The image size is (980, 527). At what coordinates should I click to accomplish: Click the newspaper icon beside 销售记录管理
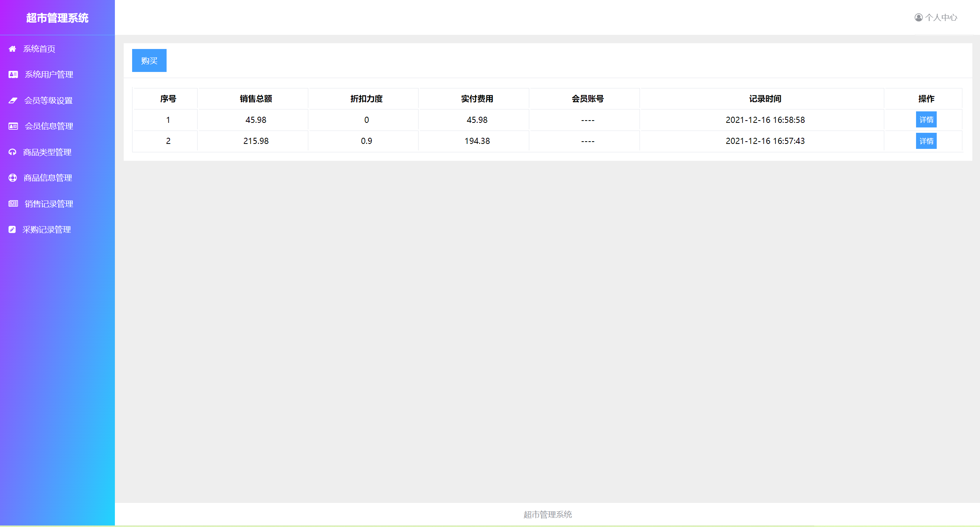(13, 204)
